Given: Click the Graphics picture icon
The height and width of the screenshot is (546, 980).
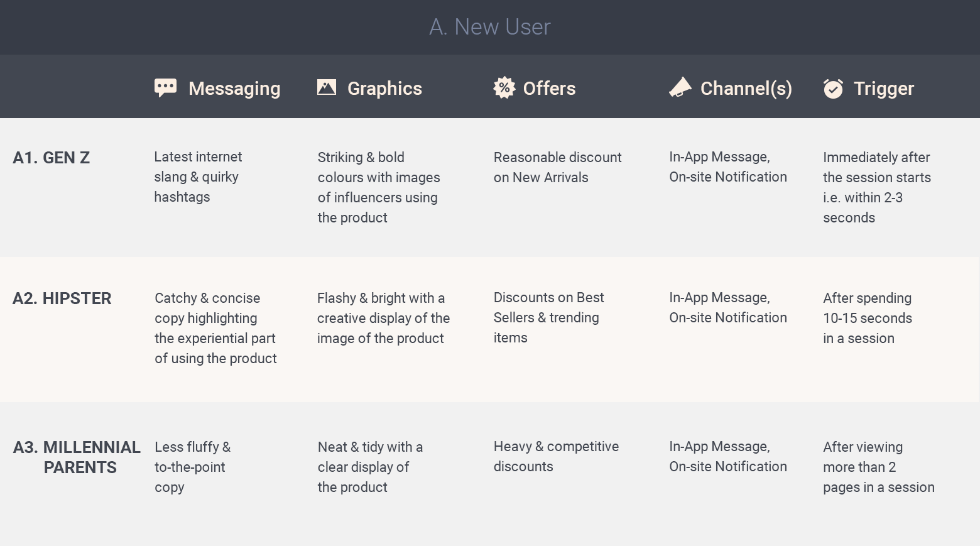Looking at the screenshot, I should (327, 87).
